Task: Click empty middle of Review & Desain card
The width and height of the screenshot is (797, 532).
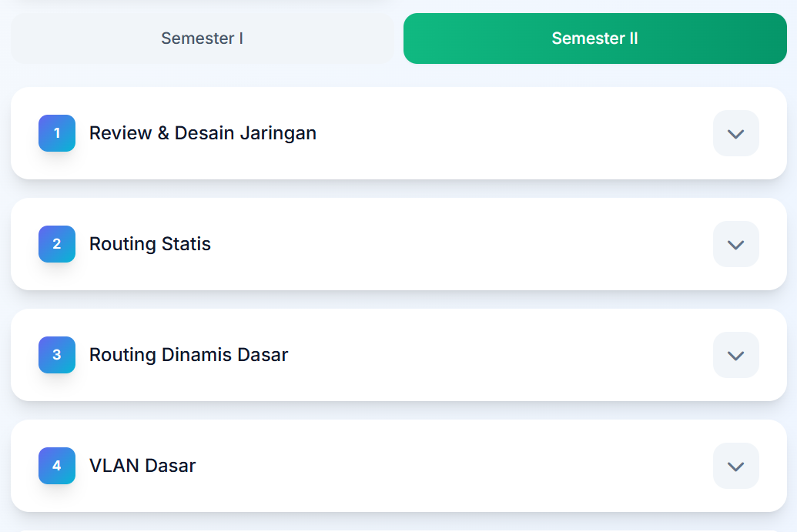Action: coord(508,133)
